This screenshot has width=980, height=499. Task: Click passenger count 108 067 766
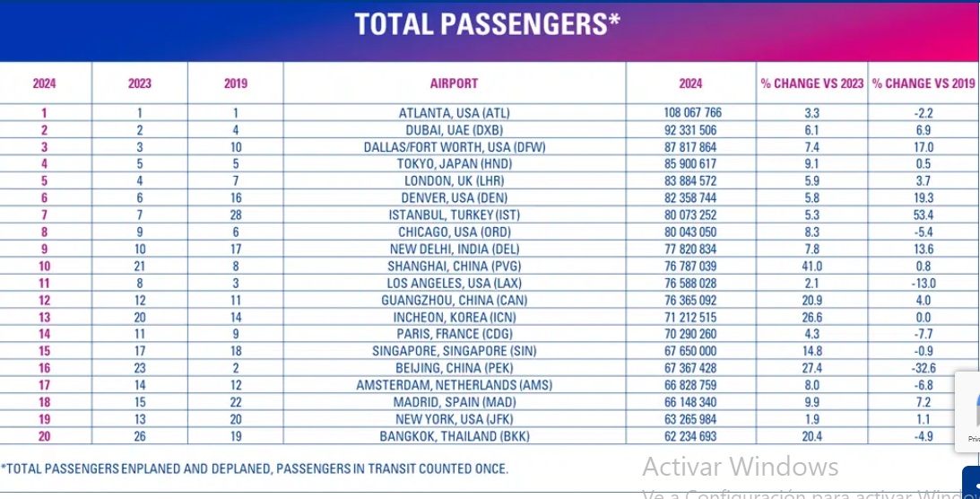[x=692, y=113]
